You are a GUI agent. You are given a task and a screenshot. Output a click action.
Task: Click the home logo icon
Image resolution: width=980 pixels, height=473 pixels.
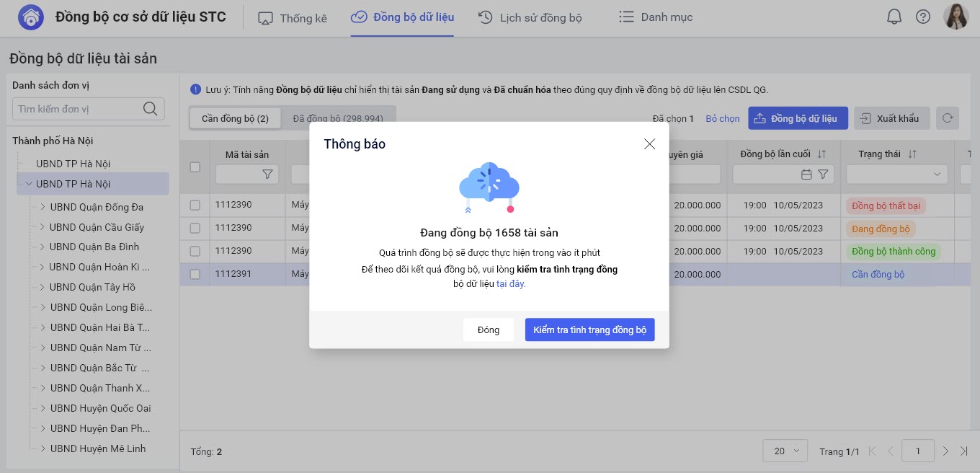[30, 17]
